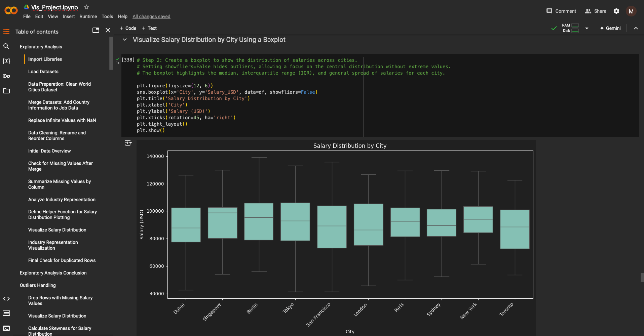Click the notebook vertical scrollbar thumb

[x=642, y=278]
